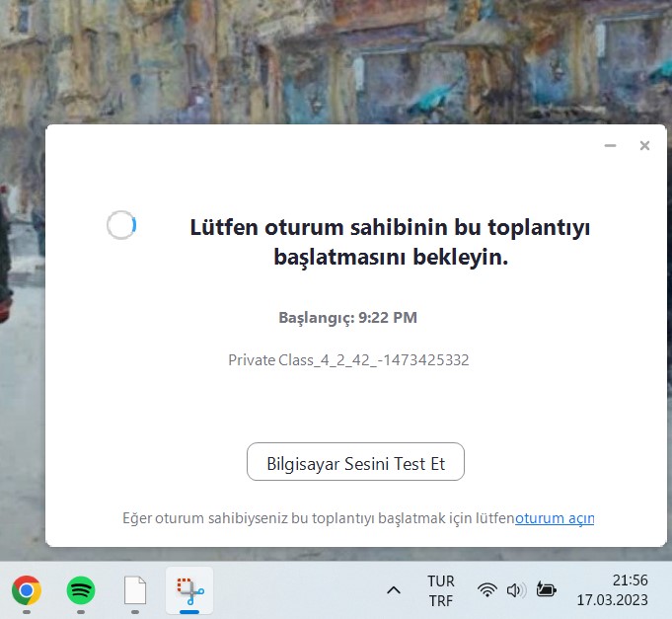Image resolution: width=672 pixels, height=619 pixels.
Task: Check the battery status icon
Action: point(546,589)
